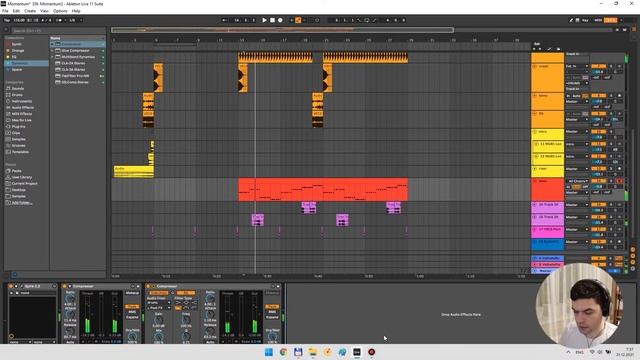Open the View menu

click(44, 11)
